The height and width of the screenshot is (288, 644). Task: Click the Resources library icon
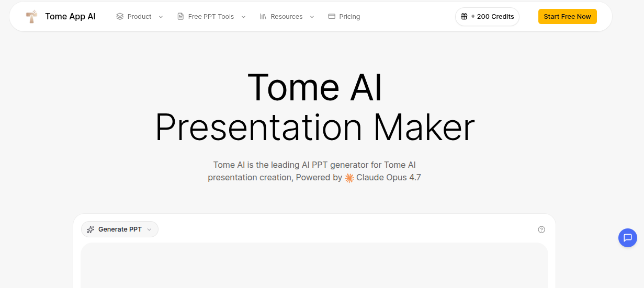263,17
